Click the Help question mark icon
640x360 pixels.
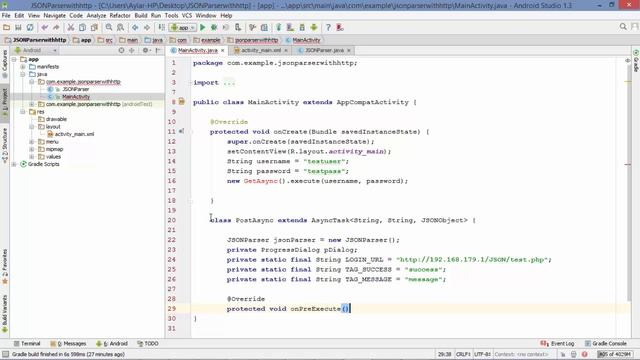[x=328, y=27]
